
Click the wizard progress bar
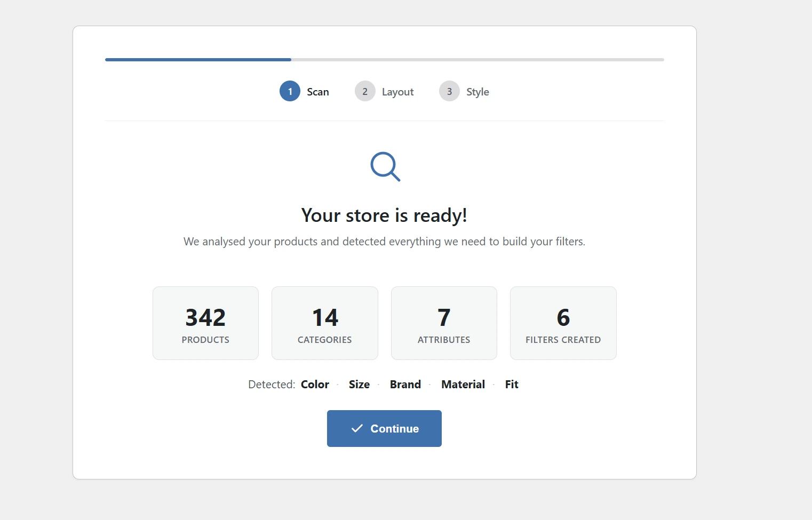tap(385, 60)
